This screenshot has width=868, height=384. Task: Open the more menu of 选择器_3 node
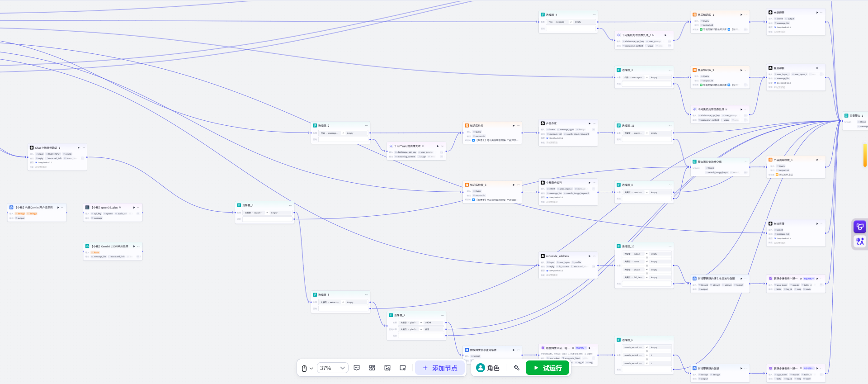tap(670, 70)
